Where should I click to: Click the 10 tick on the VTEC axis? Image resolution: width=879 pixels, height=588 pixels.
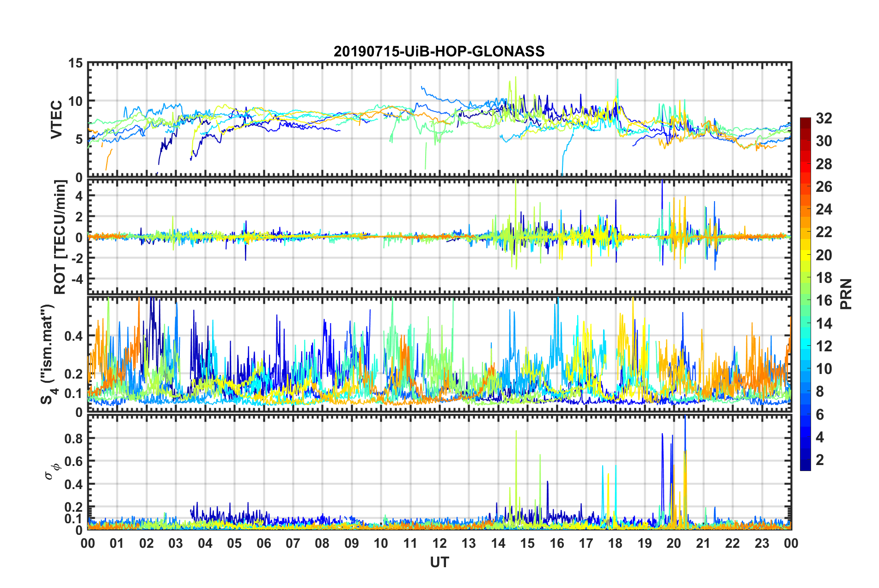(x=75, y=101)
